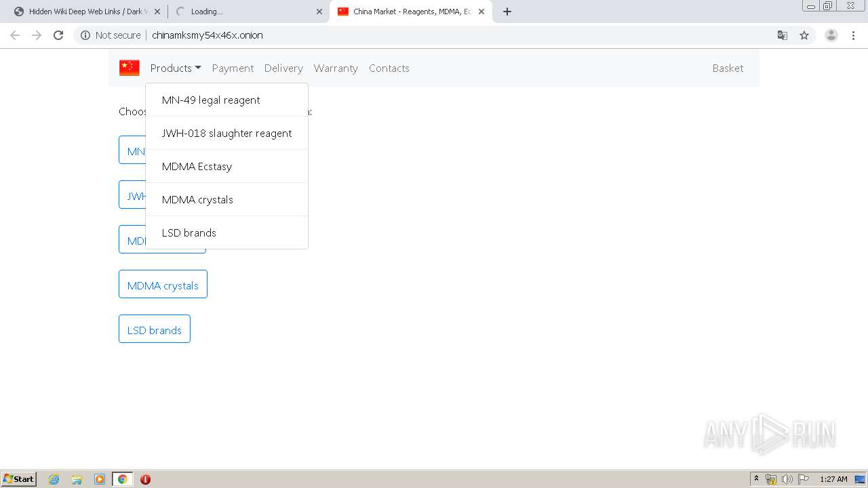Open Chrome's three-dot menu

tap(853, 35)
